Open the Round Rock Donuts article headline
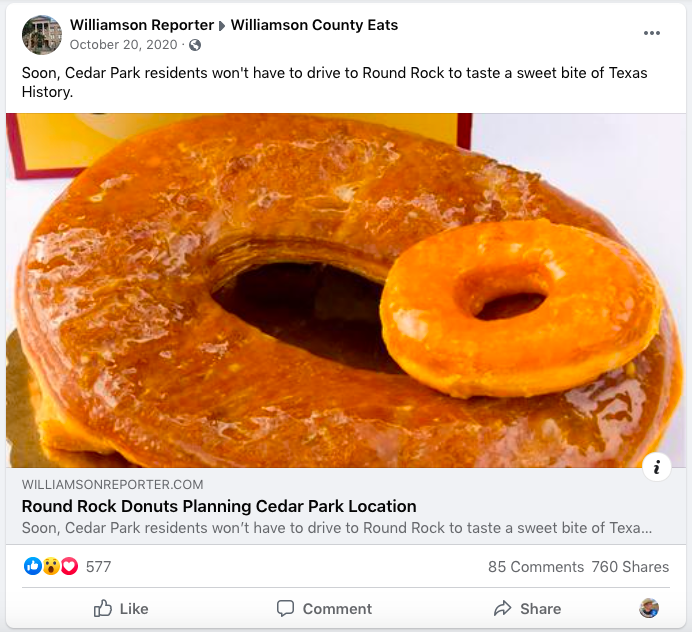This screenshot has height=632, width=692. click(219, 506)
